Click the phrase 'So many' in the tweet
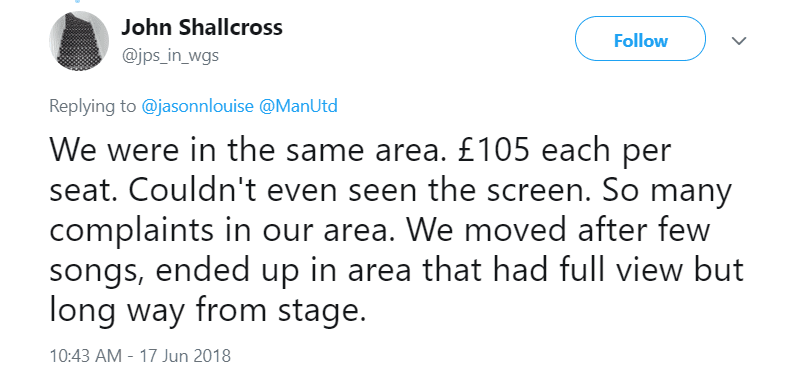793x374 pixels. [x=666, y=191]
